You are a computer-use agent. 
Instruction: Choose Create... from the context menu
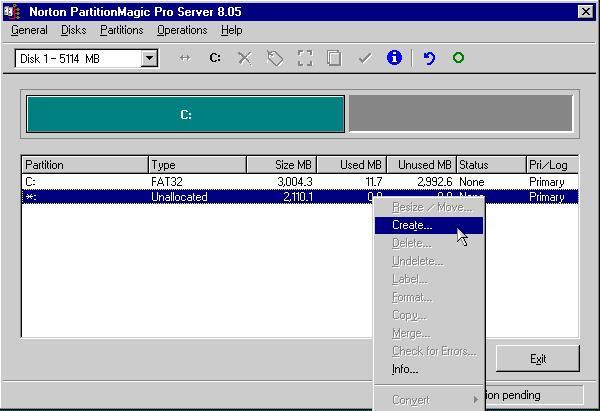click(x=429, y=225)
